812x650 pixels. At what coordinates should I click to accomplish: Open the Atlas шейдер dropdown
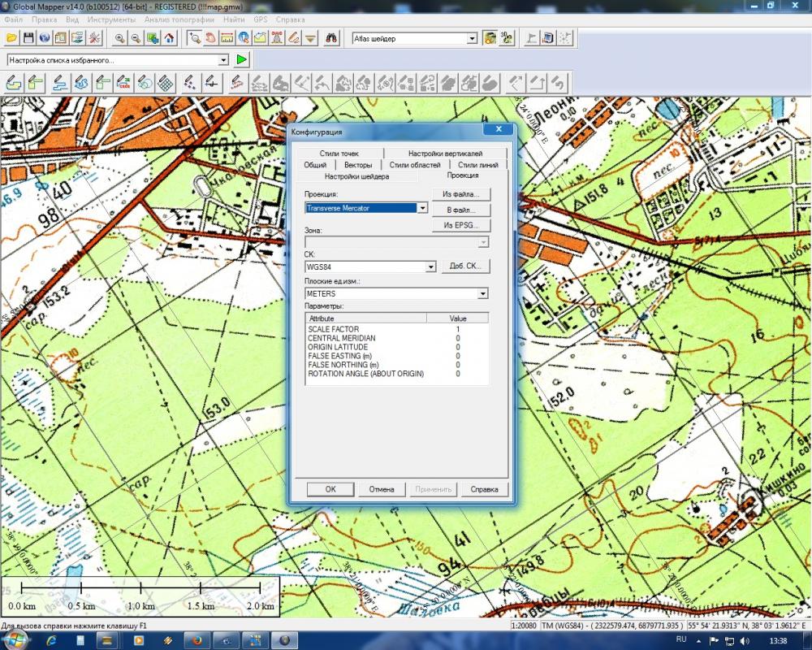click(x=472, y=38)
